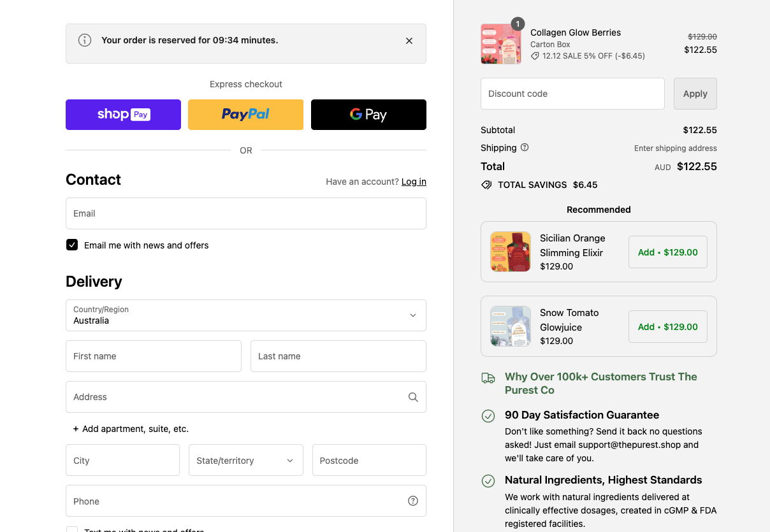Expand the State/territory dropdown
The height and width of the screenshot is (532, 770).
pyautogui.click(x=245, y=460)
